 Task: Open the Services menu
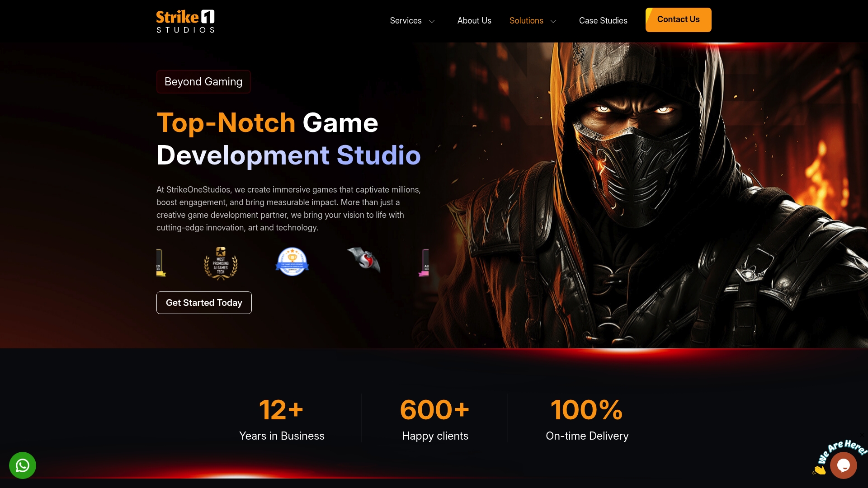[x=406, y=21]
